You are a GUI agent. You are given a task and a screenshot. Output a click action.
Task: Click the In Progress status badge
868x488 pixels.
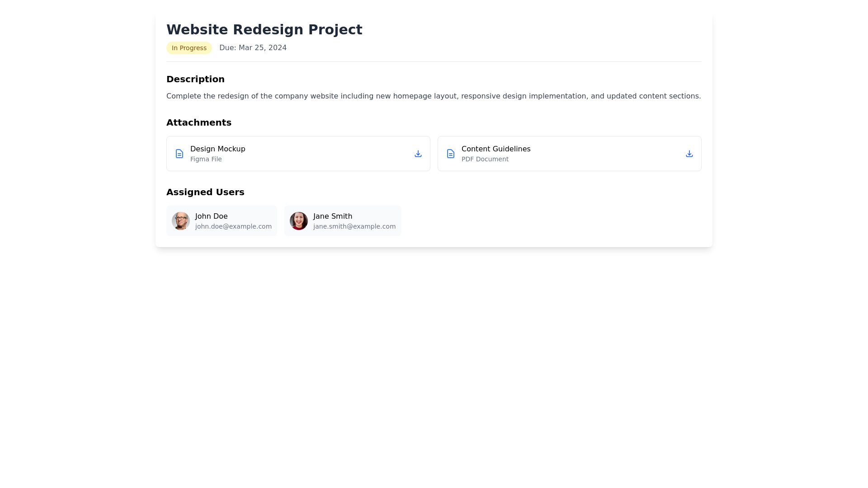(189, 48)
